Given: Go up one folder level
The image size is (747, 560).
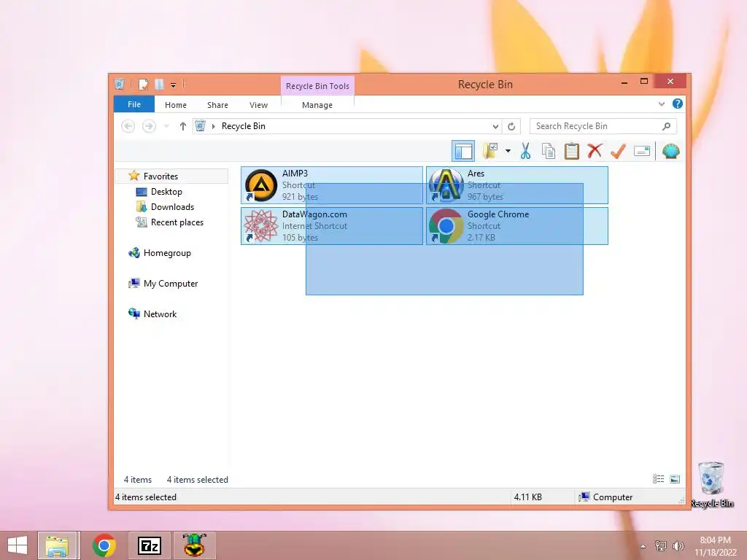Looking at the screenshot, I should pyautogui.click(x=182, y=126).
